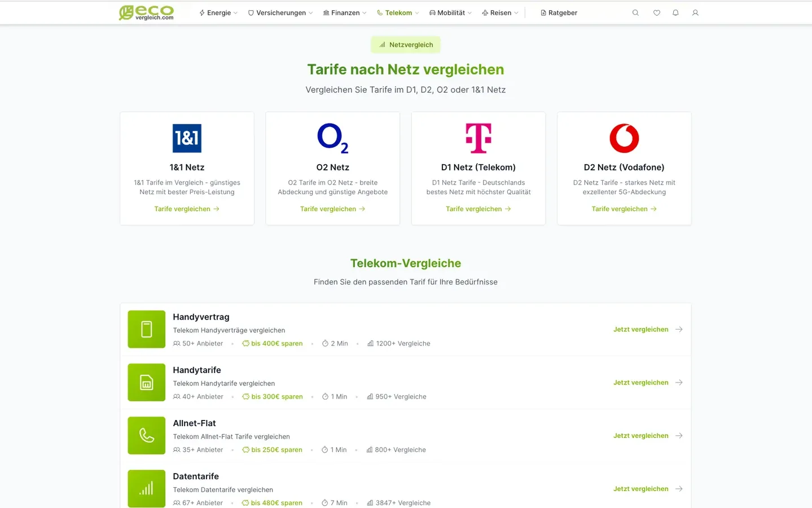The height and width of the screenshot is (508, 812).
Task: Click 'bis 250€ sparen' savings label
Action: pyautogui.click(x=273, y=450)
